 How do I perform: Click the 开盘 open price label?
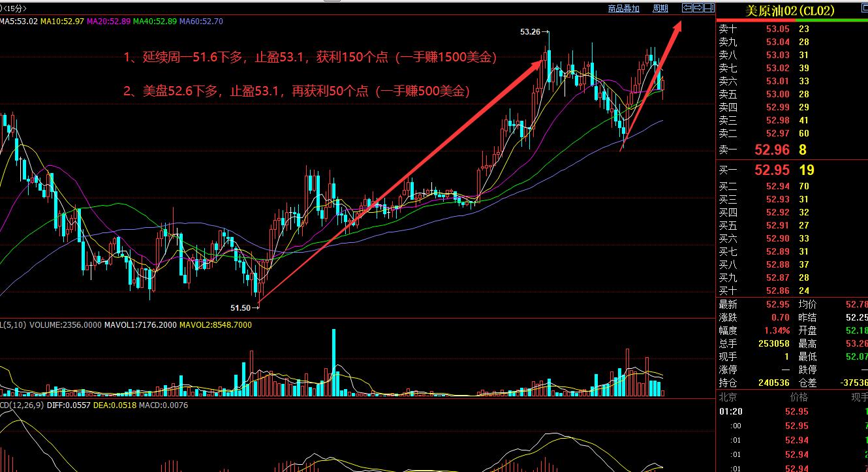point(807,330)
